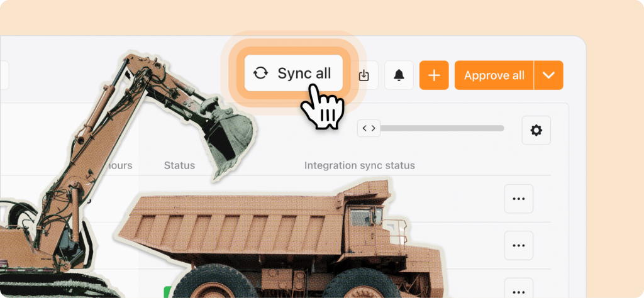Select the Integration sync status column header
This screenshot has width=644, height=298.
tap(359, 165)
